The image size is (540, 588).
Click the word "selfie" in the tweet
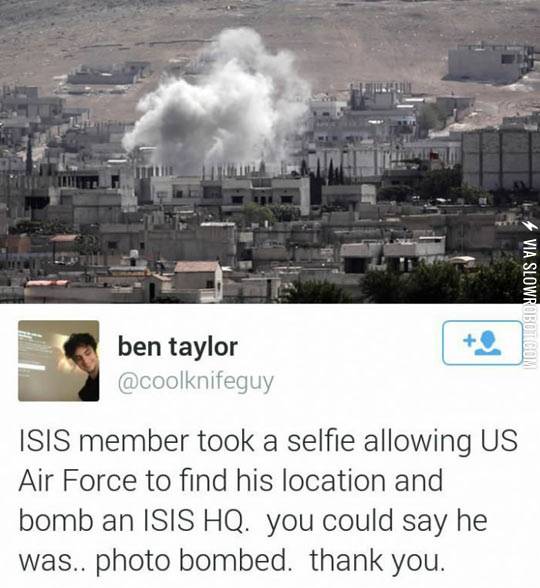coord(321,440)
